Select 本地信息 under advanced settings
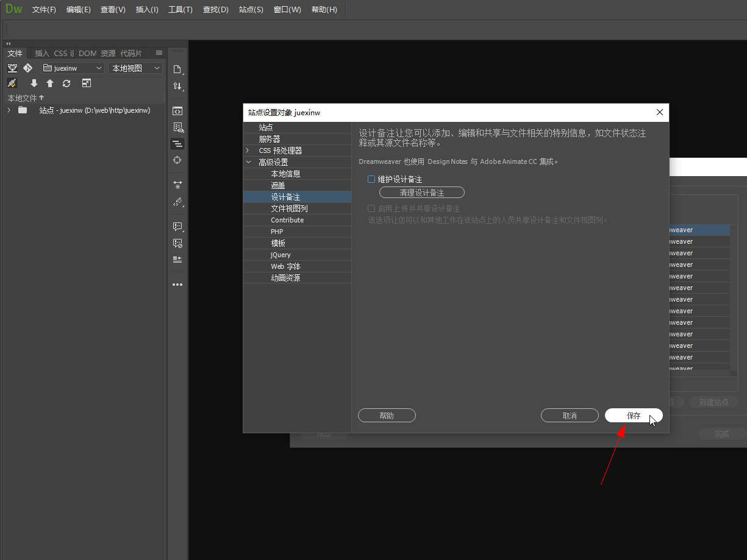Image resolution: width=747 pixels, height=560 pixels. pyautogui.click(x=297, y=174)
